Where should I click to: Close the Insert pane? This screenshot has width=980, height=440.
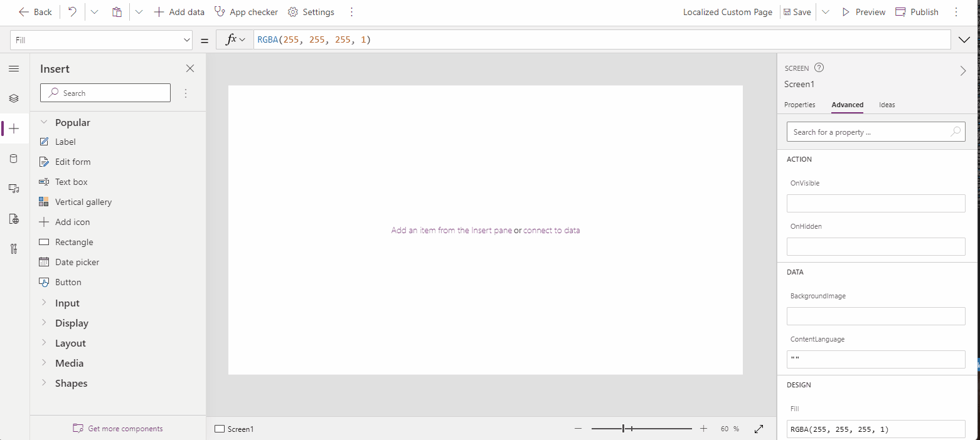[x=190, y=68]
